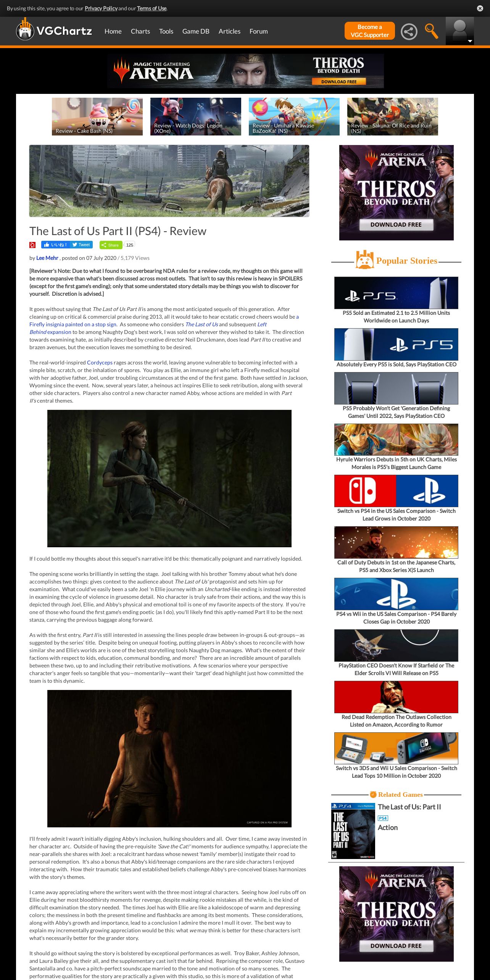Open Game DB menu item
Viewport: 490px width, 980px height.
pyautogui.click(x=196, y=31)
